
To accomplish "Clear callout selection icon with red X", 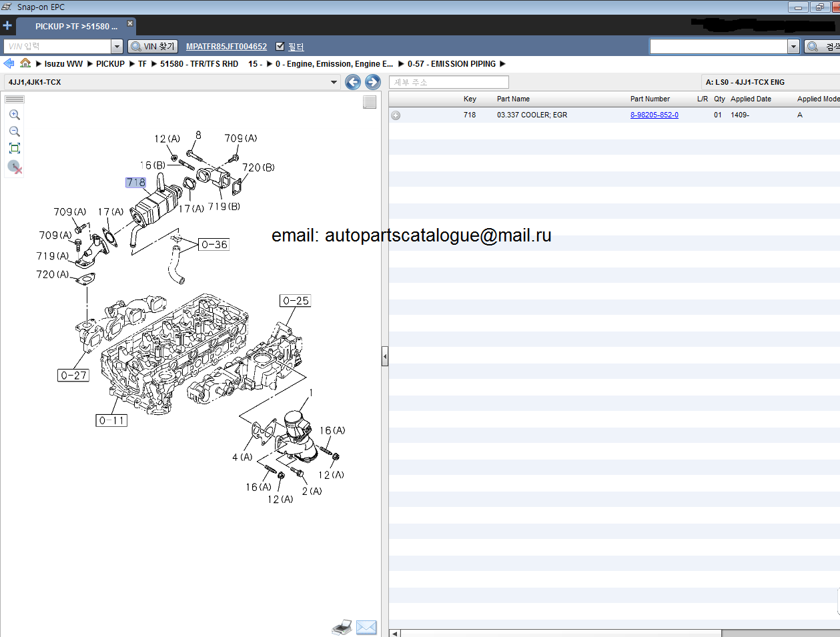I will point(15,167).
